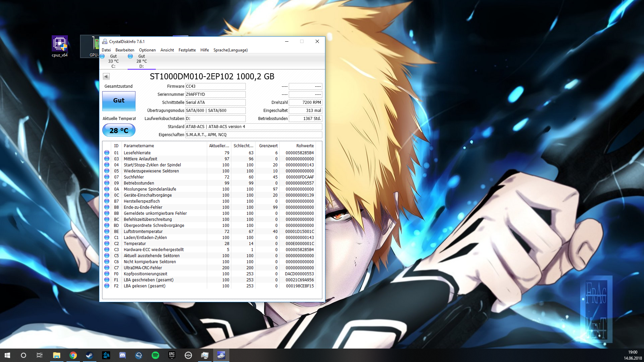
Task: Click the status orb beside UltraDMA-CRC-Fehler
Action: (107, 268)
